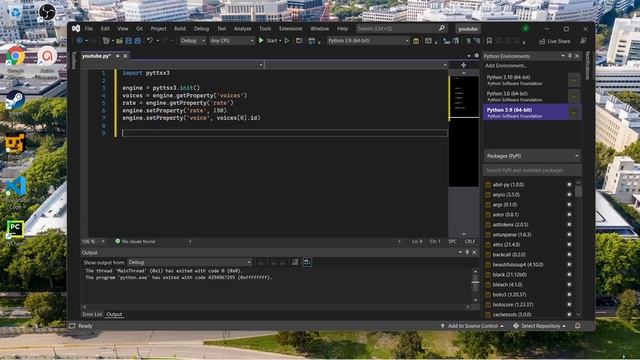Open the Debug menu
The width and height of the screenshot is (640, 360).
201,29
